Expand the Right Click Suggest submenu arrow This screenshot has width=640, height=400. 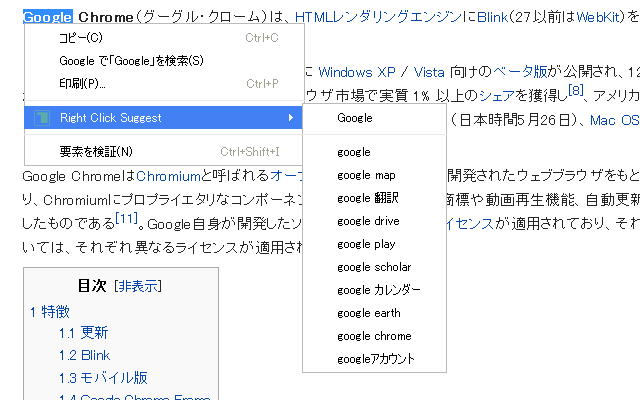[291, 118]
